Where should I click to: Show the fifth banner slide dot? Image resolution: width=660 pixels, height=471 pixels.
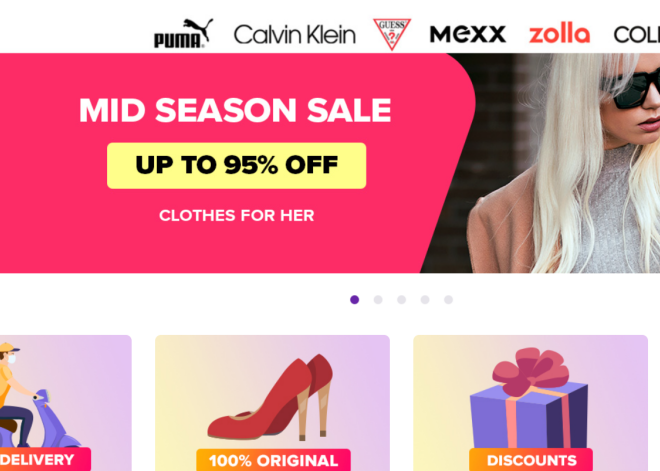(x=449, y=300)
